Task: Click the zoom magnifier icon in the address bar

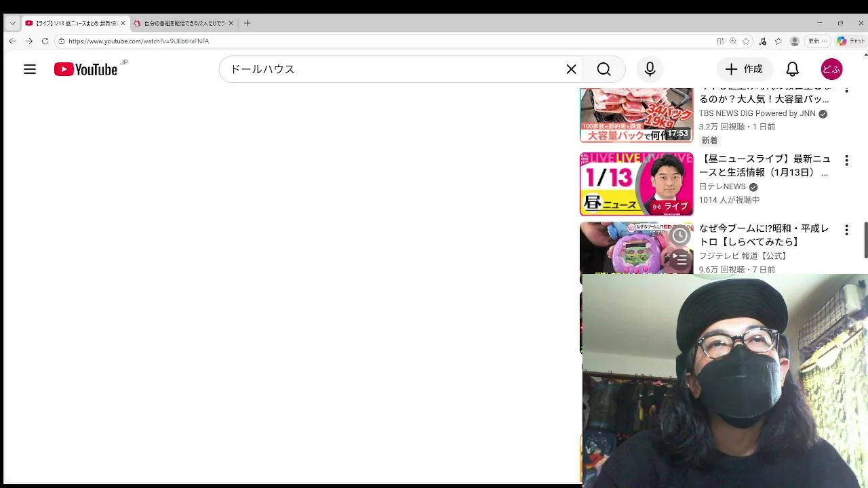Action: click(x=733, y=41)
